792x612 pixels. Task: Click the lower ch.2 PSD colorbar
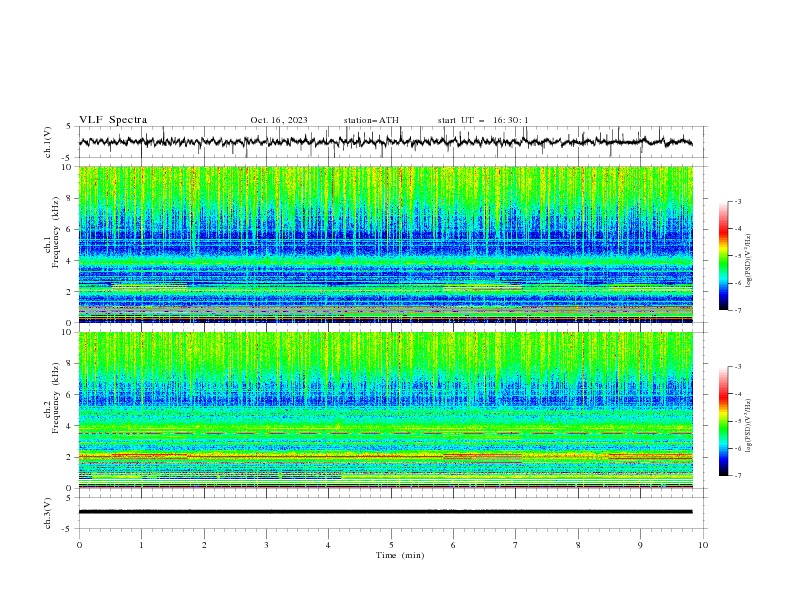(x=723, y=421)
